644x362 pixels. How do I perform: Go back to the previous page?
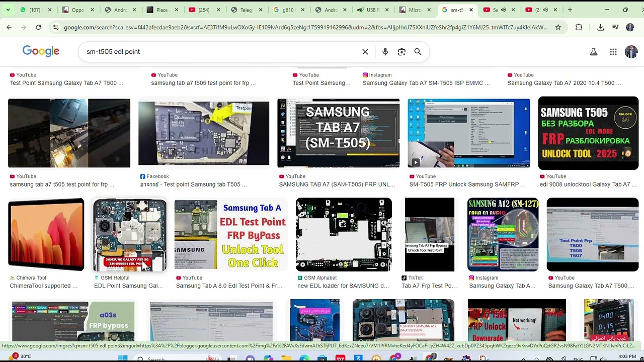tap(9, 28)
